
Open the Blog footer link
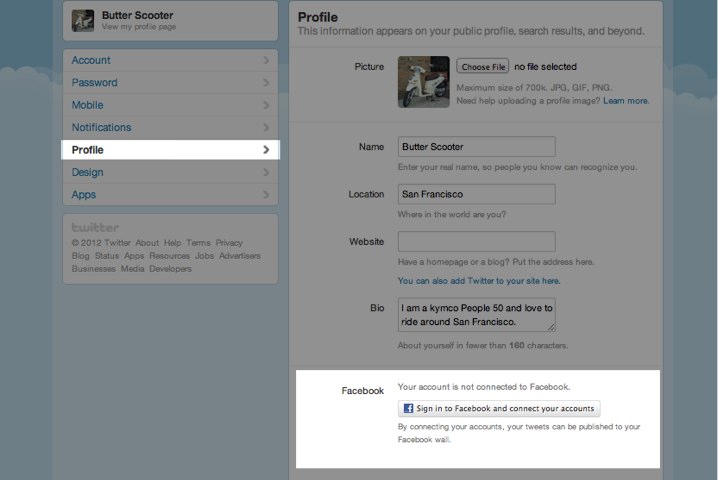pos(81,256)
